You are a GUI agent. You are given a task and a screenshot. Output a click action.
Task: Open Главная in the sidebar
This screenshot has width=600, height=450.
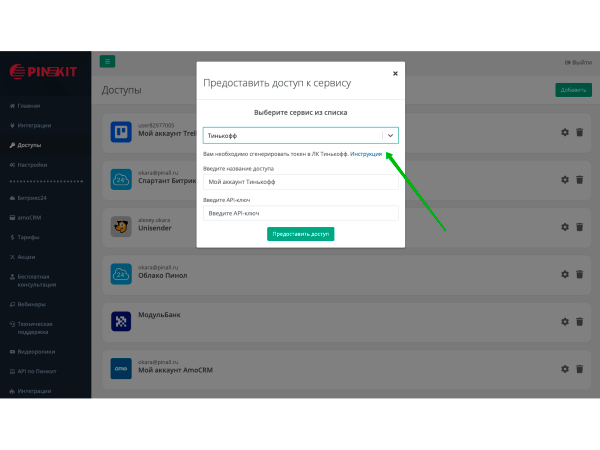click(x=30, y=105)
